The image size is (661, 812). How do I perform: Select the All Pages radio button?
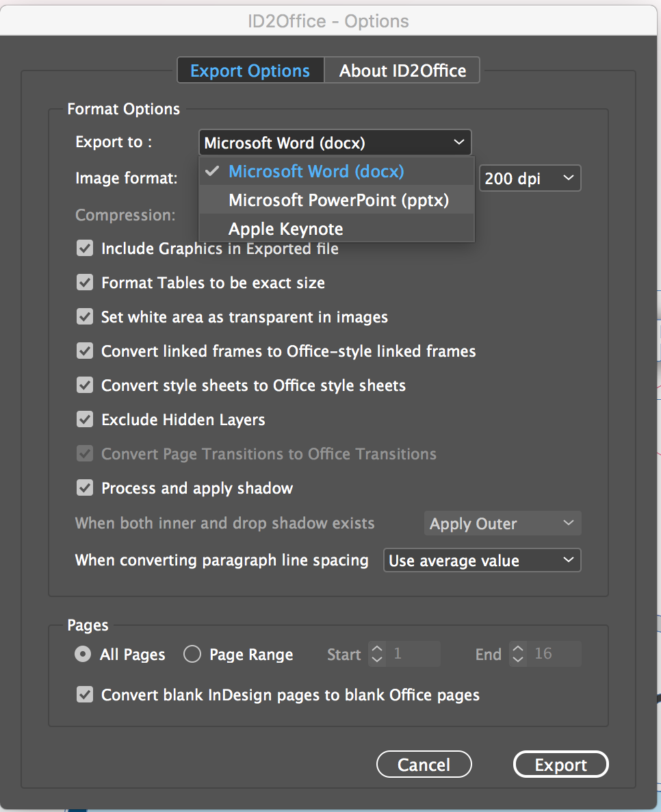[x=83, y=655]
